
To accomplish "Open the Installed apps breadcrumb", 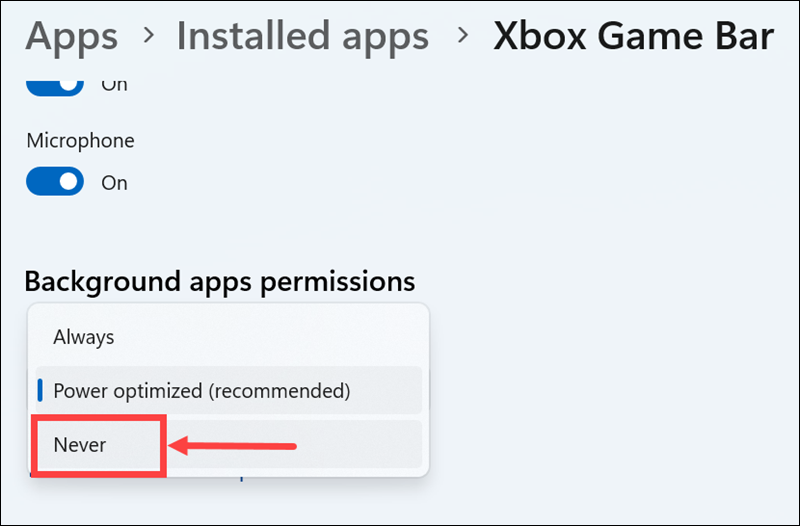I will [303, 37].
